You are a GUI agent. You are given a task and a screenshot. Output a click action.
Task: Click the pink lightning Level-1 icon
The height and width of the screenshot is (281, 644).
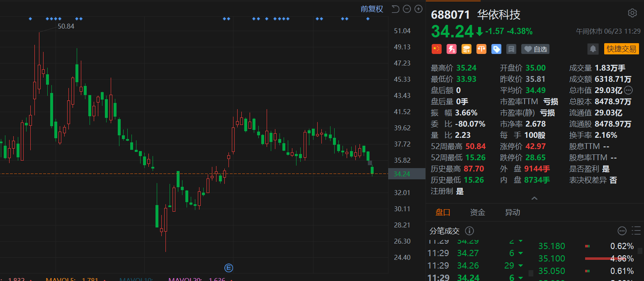(x=451, y=49)
